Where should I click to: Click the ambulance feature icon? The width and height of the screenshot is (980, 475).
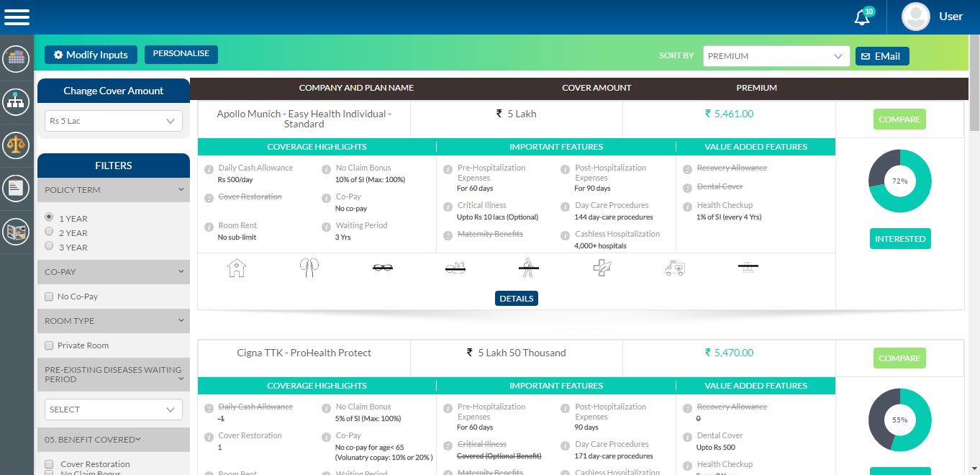point(675,268)
